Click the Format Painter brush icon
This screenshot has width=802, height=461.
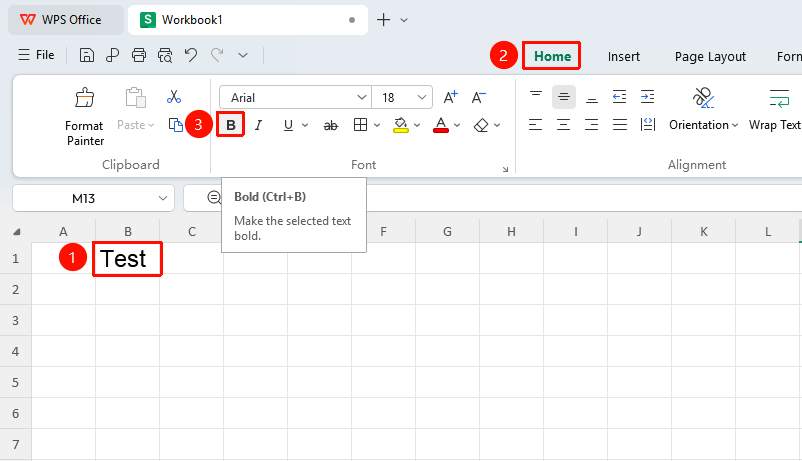[84, 97]
